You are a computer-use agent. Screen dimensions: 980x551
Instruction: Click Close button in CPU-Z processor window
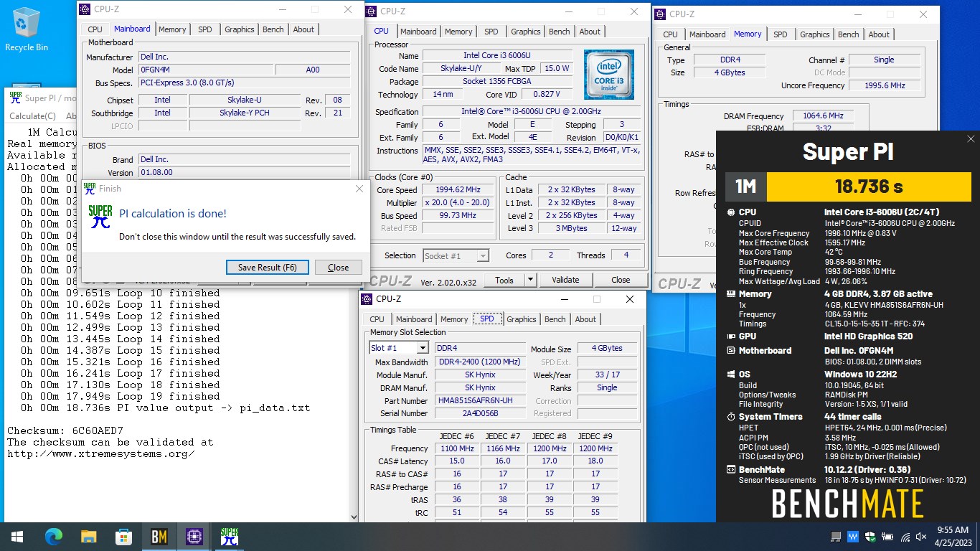621,280
